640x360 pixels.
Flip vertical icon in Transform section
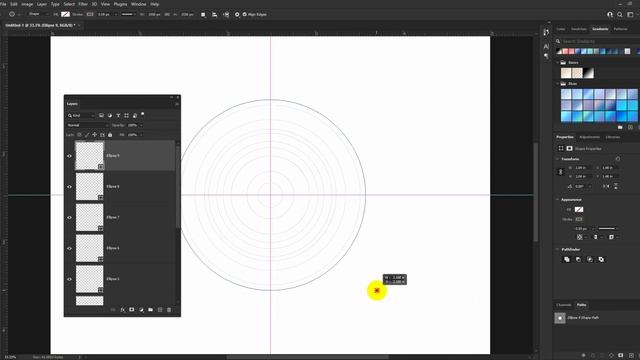(x=616, y=186)
